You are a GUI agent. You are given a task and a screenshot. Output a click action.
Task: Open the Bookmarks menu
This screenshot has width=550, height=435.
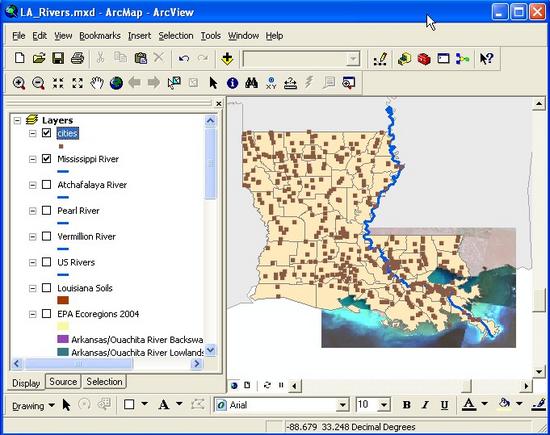100,36
